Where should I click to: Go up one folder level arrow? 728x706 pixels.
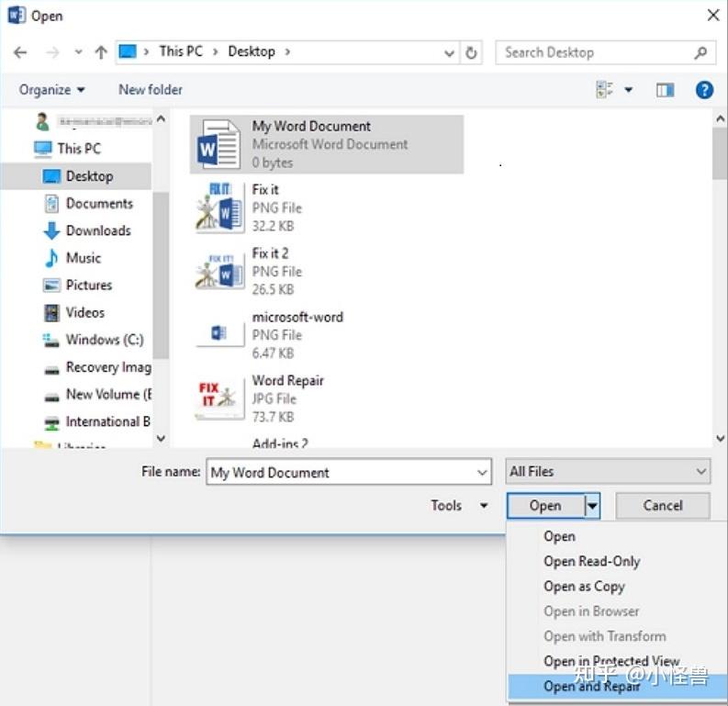[x=101, y=52]
